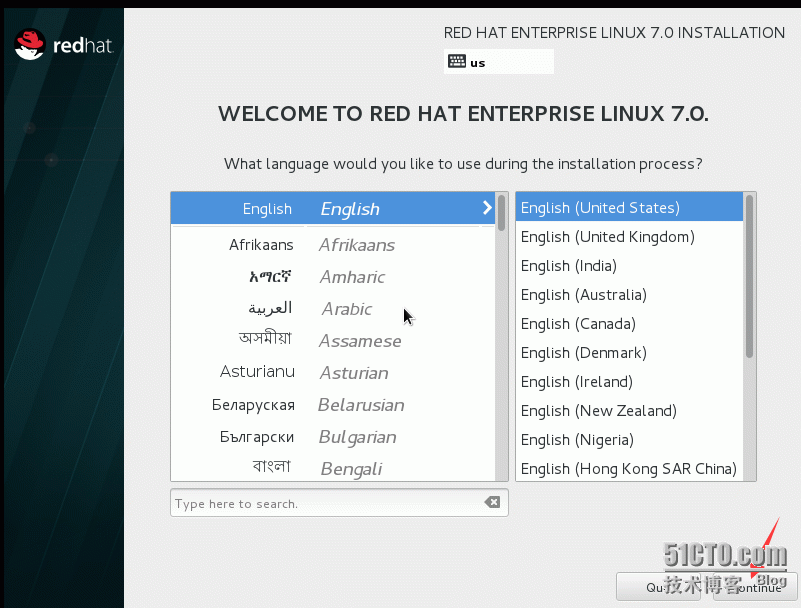801x608 pixels.
Task: Choose English (Nigeria) locale
Action: [x=629, y=439]
